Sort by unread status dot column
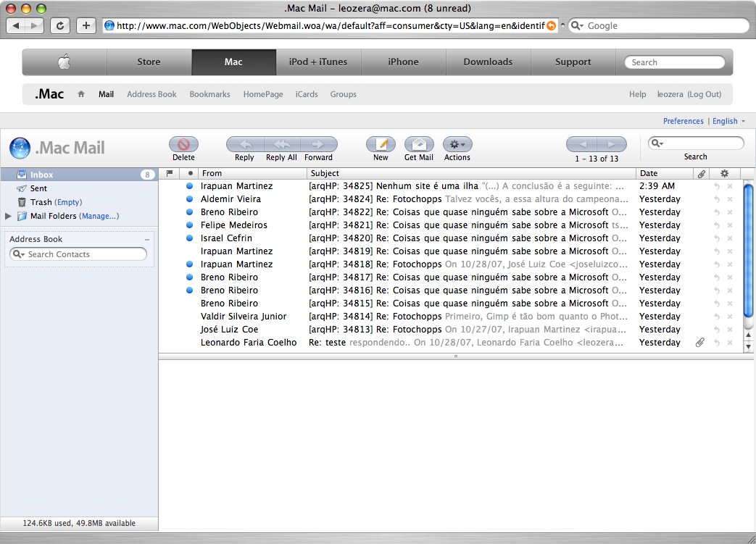This screenshot has width=756, height=544. click(x=191, y=173)
